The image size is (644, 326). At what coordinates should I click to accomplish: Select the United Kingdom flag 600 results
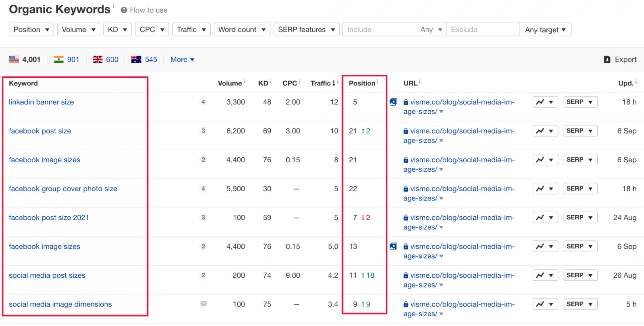pyautogui.click(x=105, y=59)
